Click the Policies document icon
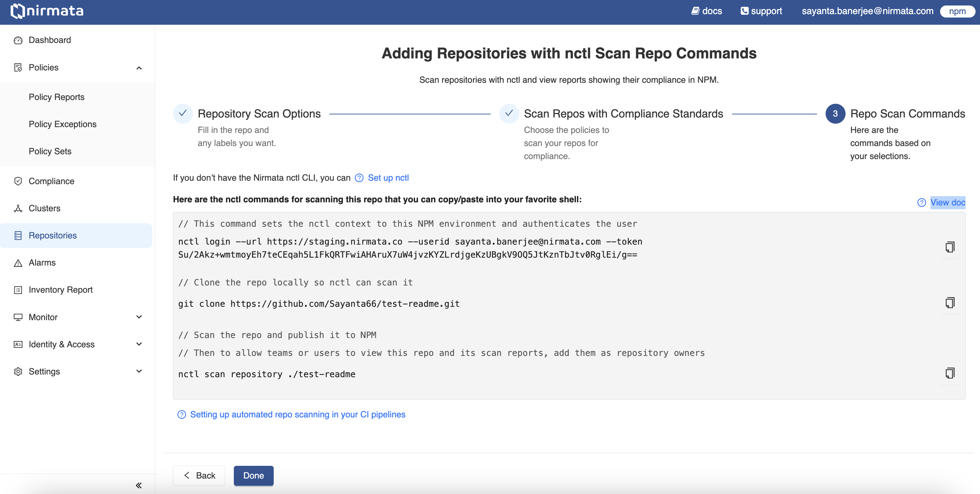980x494 pixels. coord(18,68)
